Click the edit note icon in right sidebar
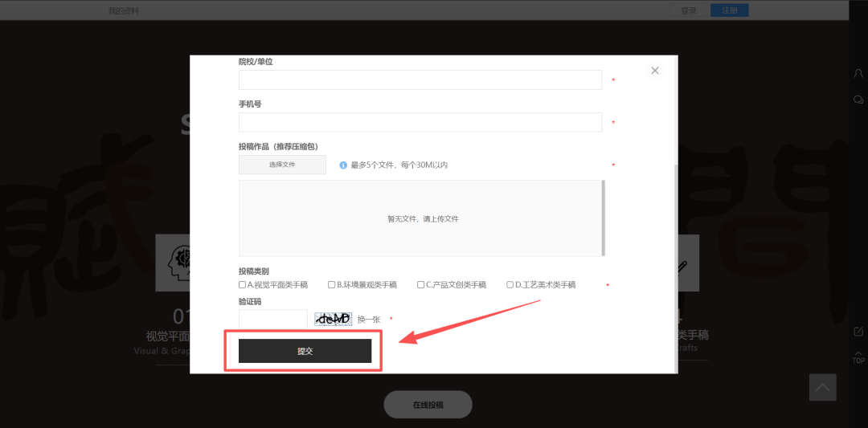The width and height of the screenshot is (868, 428). (858, 332)
